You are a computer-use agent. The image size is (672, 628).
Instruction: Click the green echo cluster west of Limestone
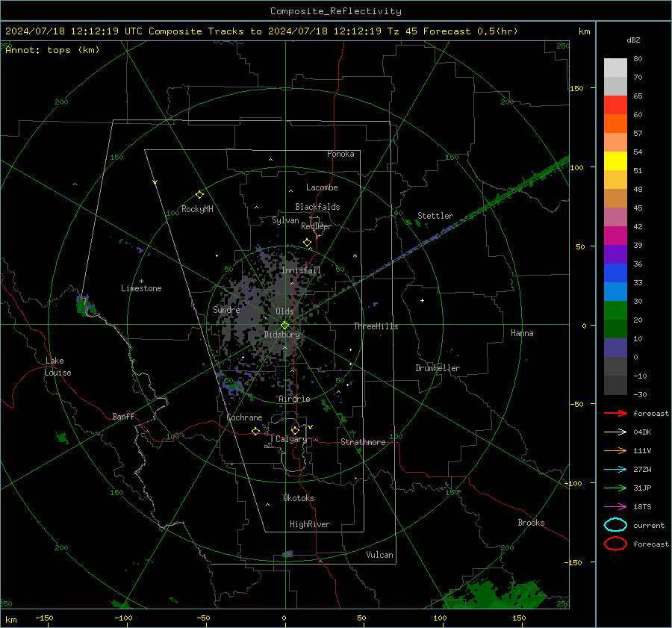[x=85, y=305]
